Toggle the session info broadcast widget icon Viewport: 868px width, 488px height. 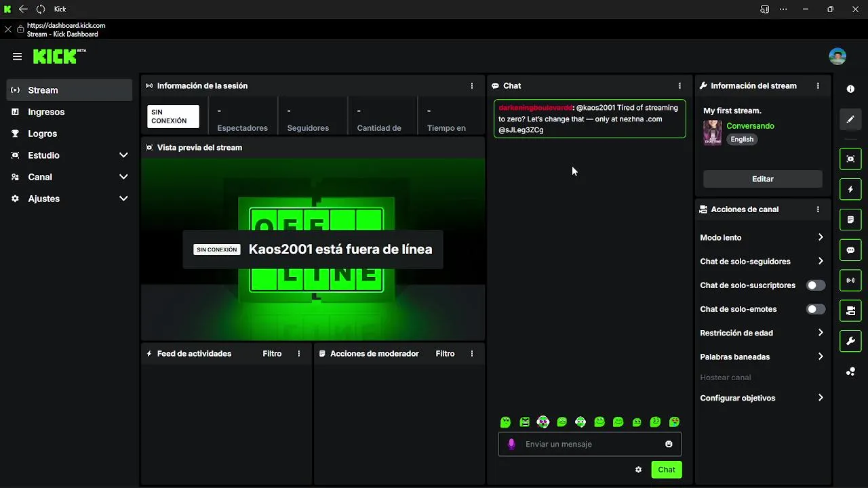click(850, 280)
